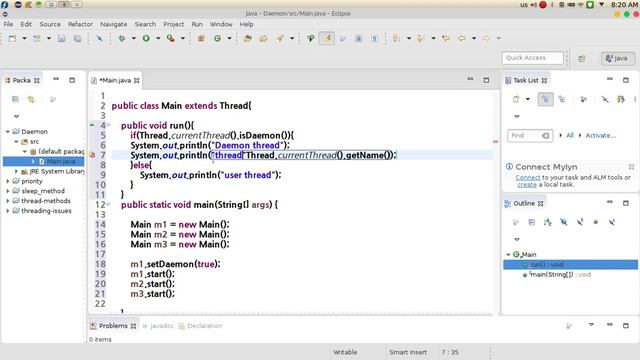Viewport: 640px width, 360px height.
Task: Open the Debug button dropdown arrow
Action: [133, 38]
